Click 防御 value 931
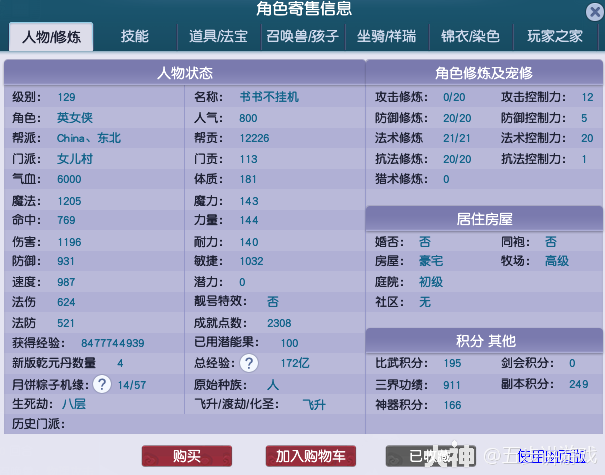The image size is (605, 475). click(x=66, y=261)
